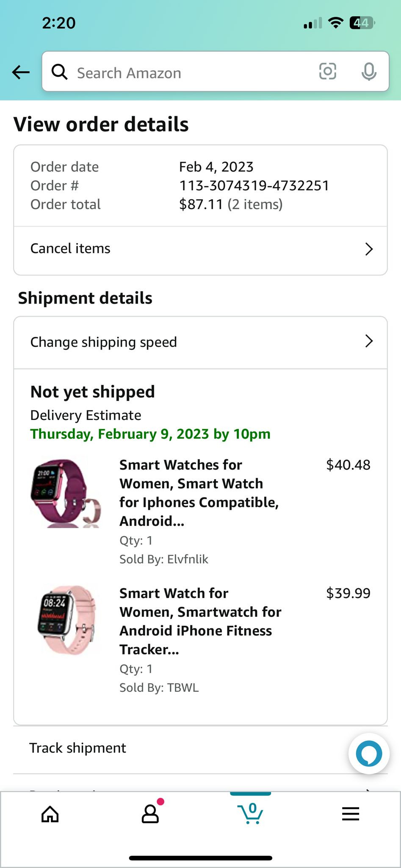The width and height of the screenshot is (401, 868).
Task: Open Track shipment option
Action: [78, 748]
